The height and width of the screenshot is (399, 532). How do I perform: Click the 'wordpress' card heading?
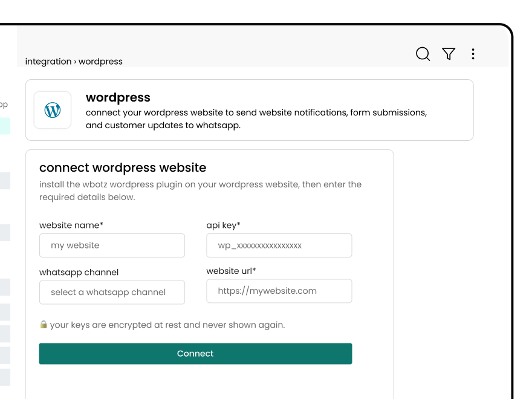click(x=118, y=97)
